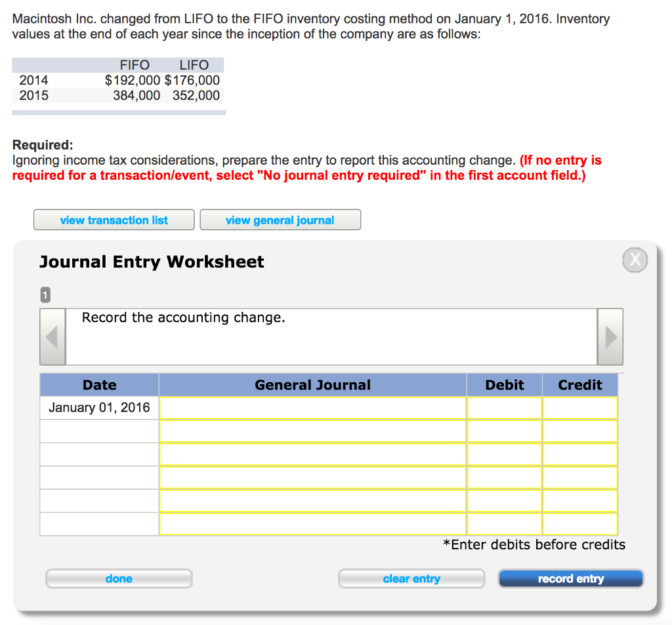Click the $192,000 FIFO value for 2014

[x=133, y=80]
